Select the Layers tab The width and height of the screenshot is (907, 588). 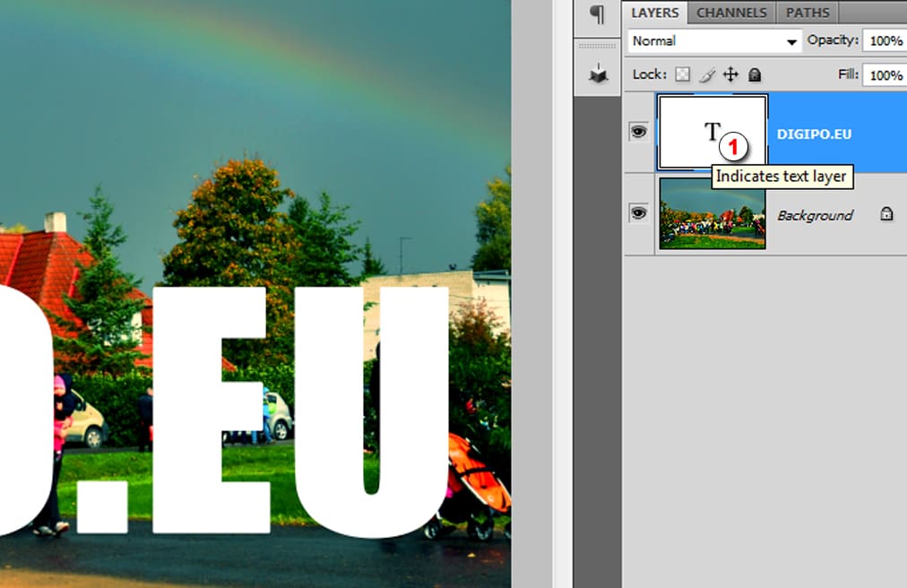click(655, 13)
